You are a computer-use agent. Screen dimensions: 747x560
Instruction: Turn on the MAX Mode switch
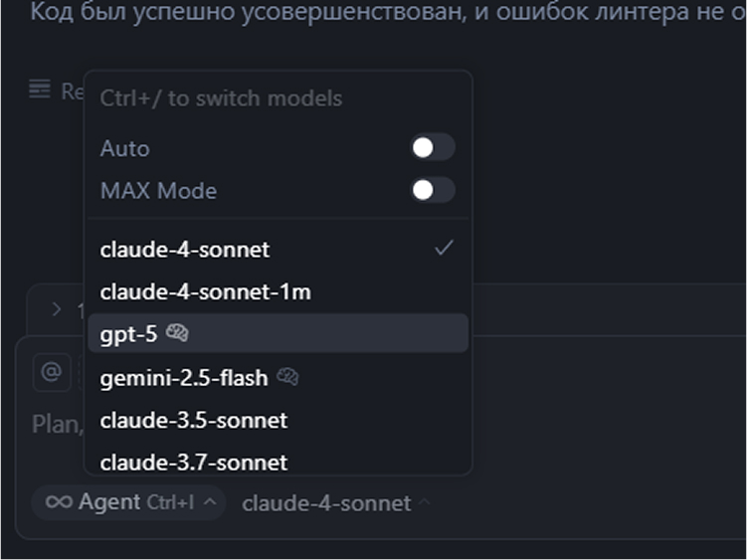pyautogui.click(x=433, y=190)
